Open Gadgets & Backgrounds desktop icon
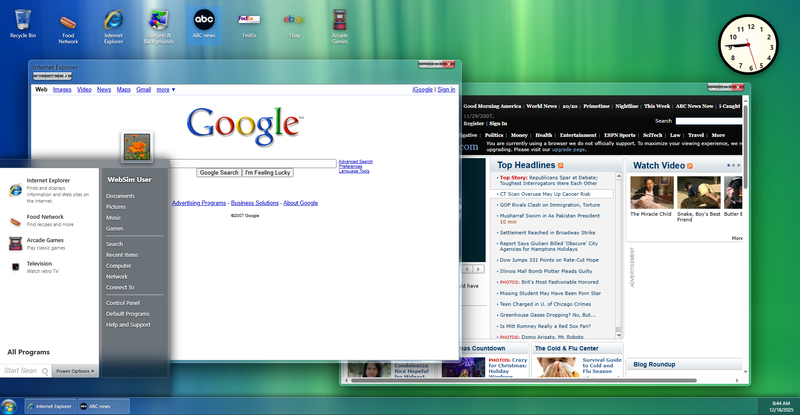800x415 pixels. point(159,26)
